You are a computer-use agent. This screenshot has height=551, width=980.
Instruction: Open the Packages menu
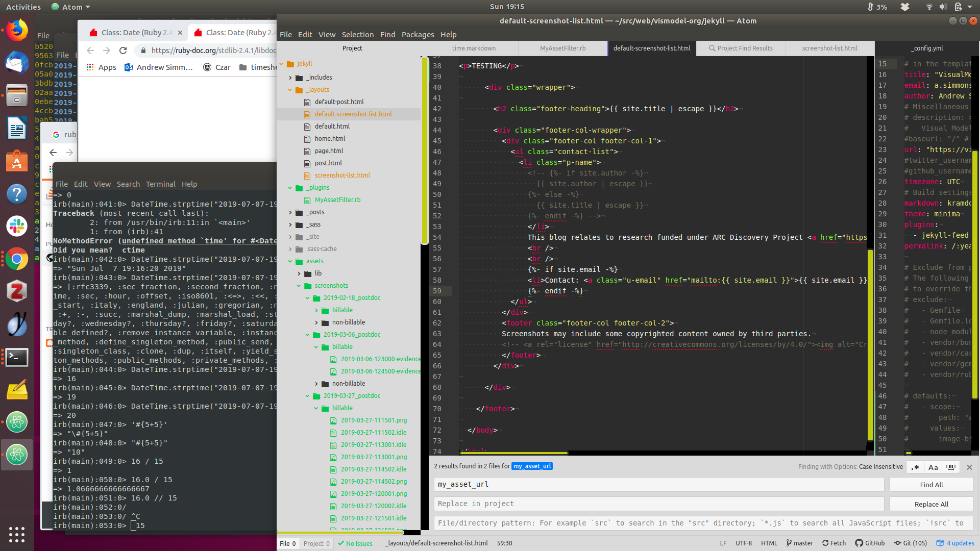(418, 35)
